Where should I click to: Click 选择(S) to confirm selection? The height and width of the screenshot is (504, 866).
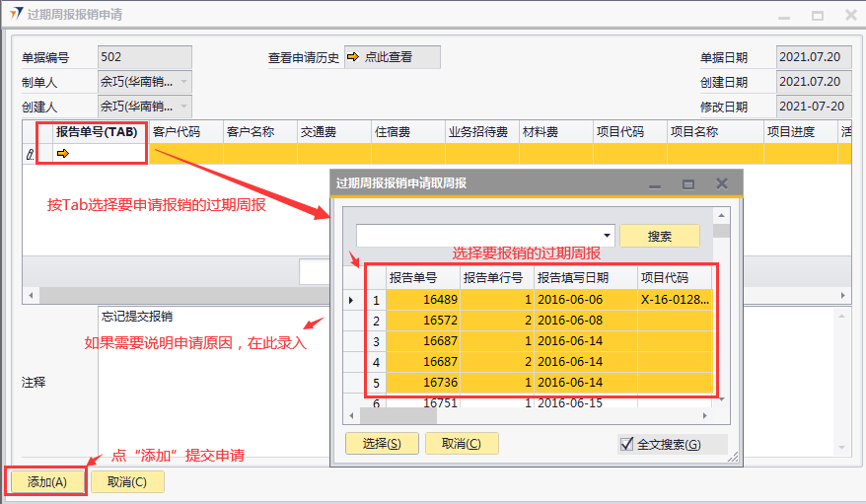[382, 444]
